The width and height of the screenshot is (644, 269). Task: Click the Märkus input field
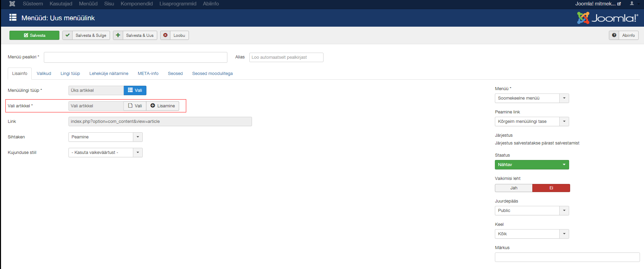[567, 257]
